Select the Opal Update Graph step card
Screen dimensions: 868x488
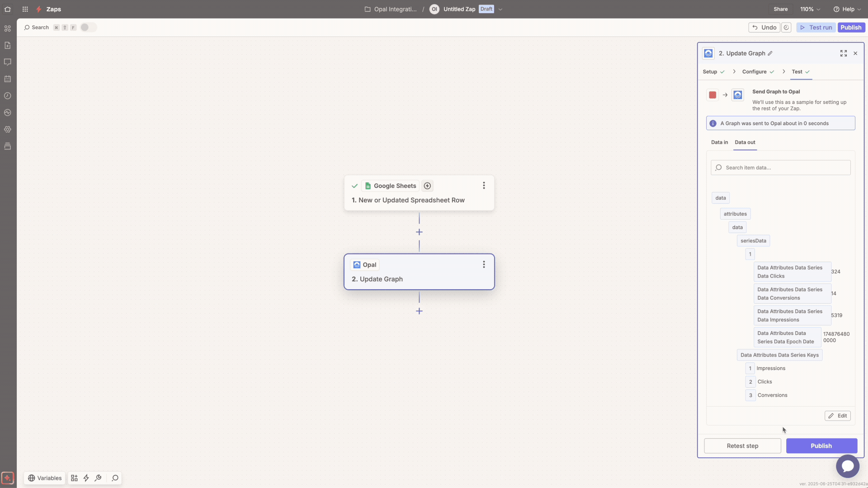pyautogui.click(x=419, y=272)
